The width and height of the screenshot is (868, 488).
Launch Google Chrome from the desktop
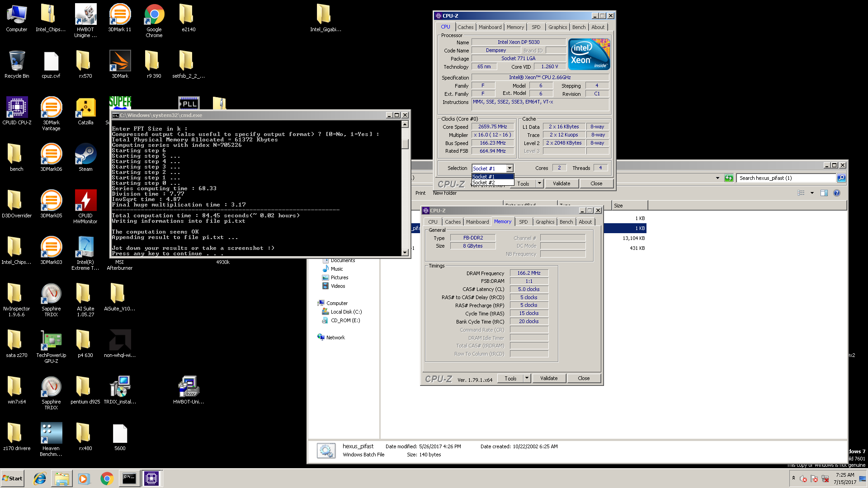pos(154,20)
